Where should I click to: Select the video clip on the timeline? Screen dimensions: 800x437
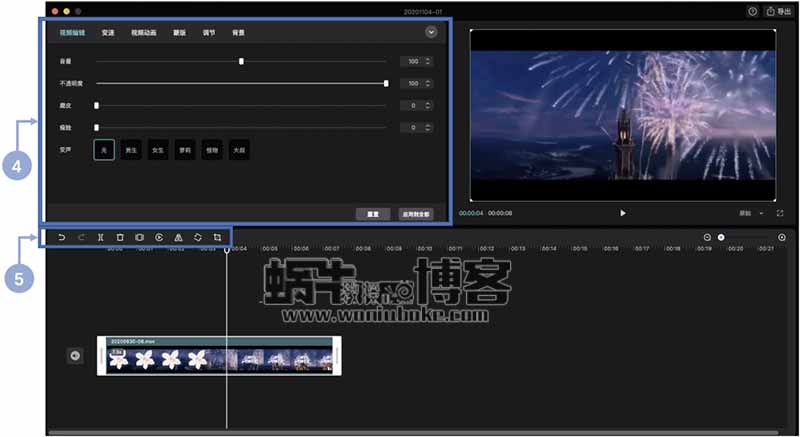(219, 356)
